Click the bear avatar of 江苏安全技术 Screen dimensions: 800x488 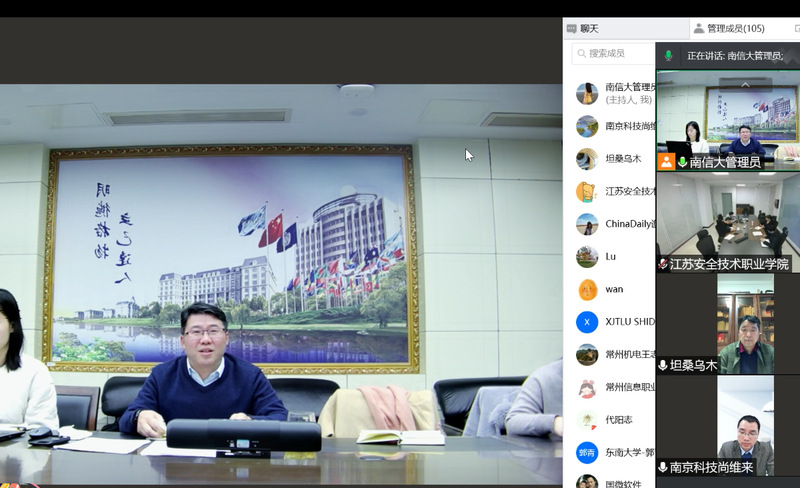point(587,191)
